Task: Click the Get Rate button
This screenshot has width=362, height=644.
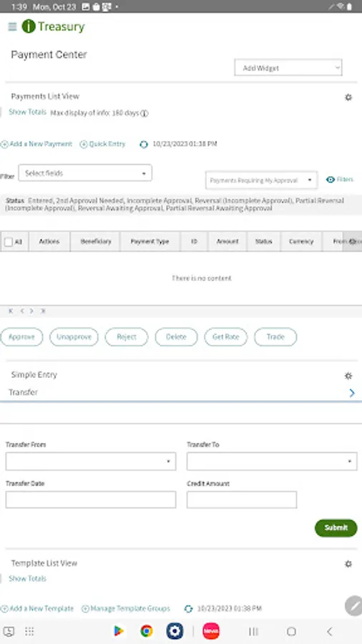Action: click(x=226, y=337)
